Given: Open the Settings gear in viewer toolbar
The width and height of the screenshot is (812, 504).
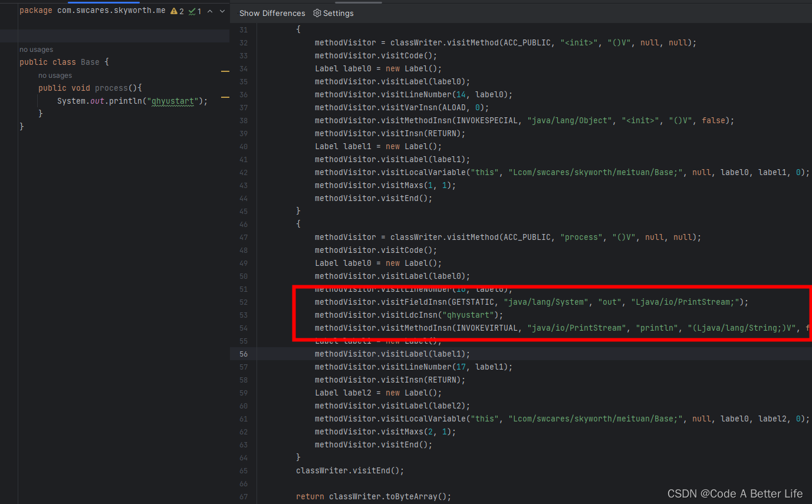Looking at the screenshot, I should pyautogui.click(x=333, y=13).
